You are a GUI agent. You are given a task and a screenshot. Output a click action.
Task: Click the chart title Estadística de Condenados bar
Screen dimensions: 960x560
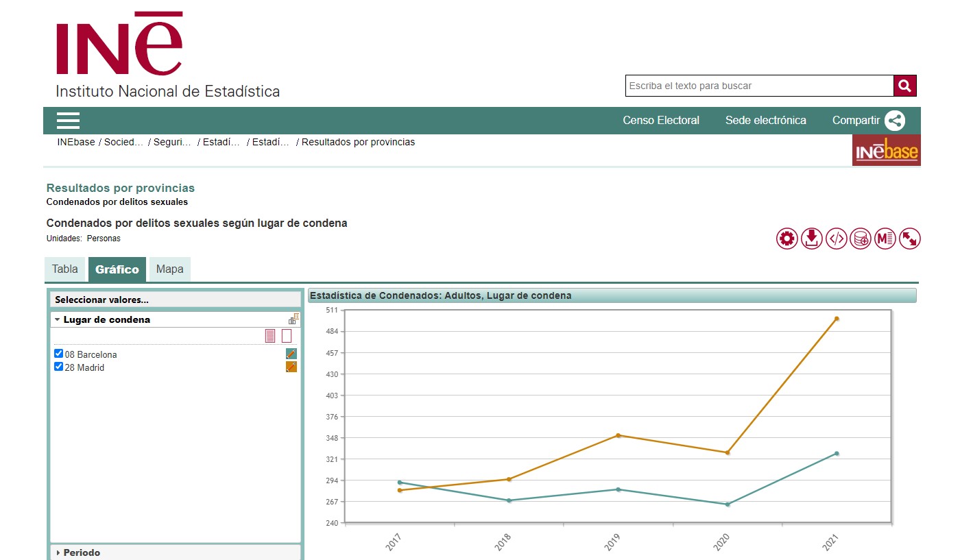click(x=612, y=295)
